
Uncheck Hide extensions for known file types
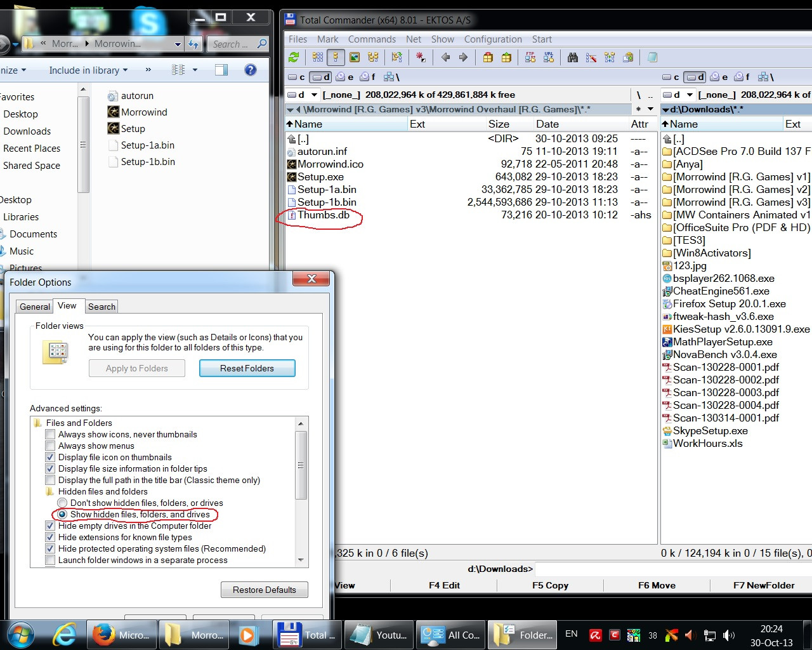(50, 538)
